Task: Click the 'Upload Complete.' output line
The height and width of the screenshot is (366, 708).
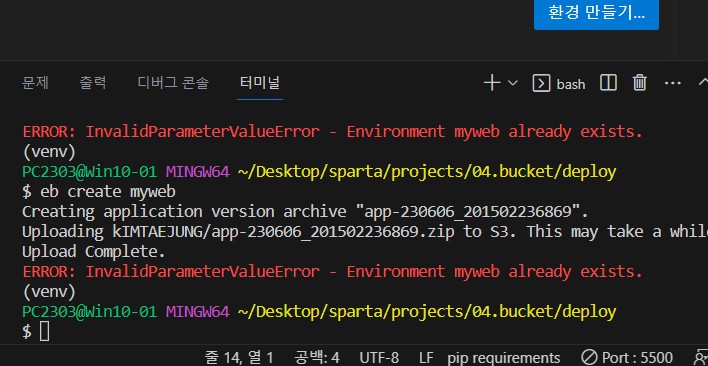Action: coord(93,251)
